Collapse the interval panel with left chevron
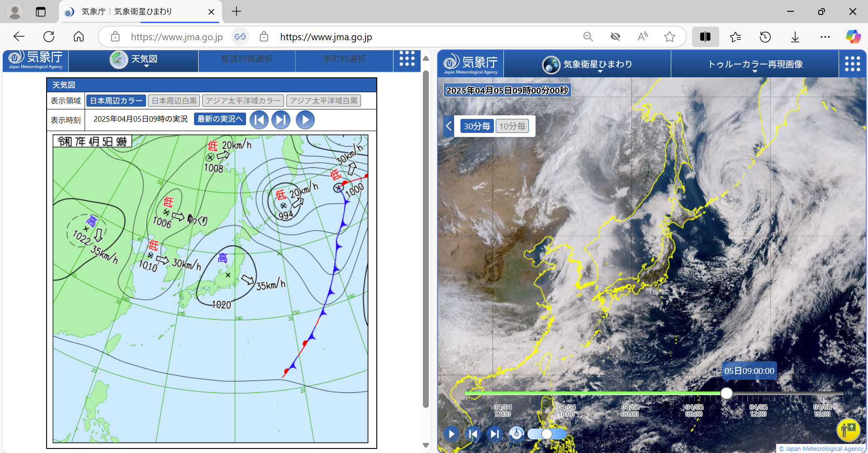This screenshot has height=453, width=868. pyautogui.click(x=449, y=126)
